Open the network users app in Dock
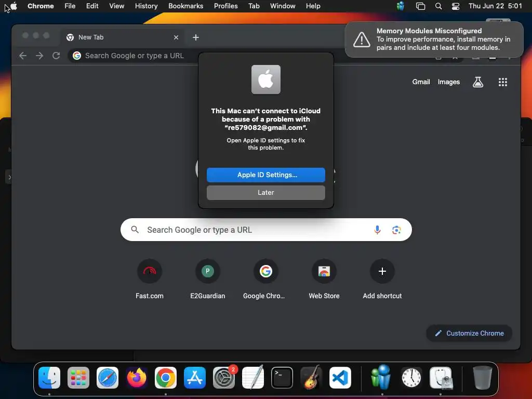 [x=382, y=378]
